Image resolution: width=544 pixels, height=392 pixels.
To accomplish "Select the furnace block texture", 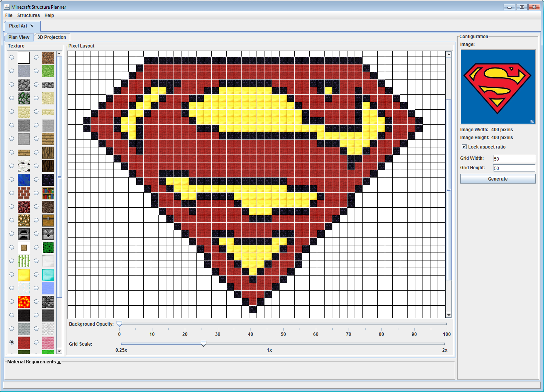I will tap(24, 234).
